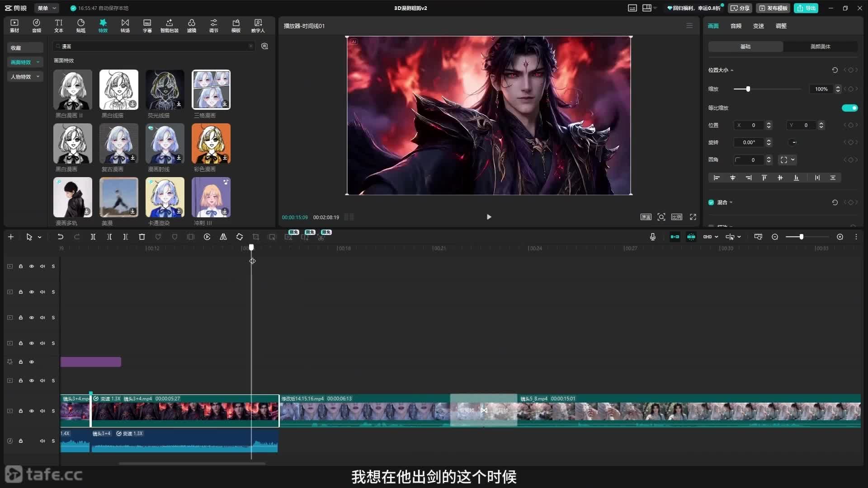The height and width of the screenshot is (488, 868).
Task: Hide the purple effect track via eye icon
Action: coord(32,362)
